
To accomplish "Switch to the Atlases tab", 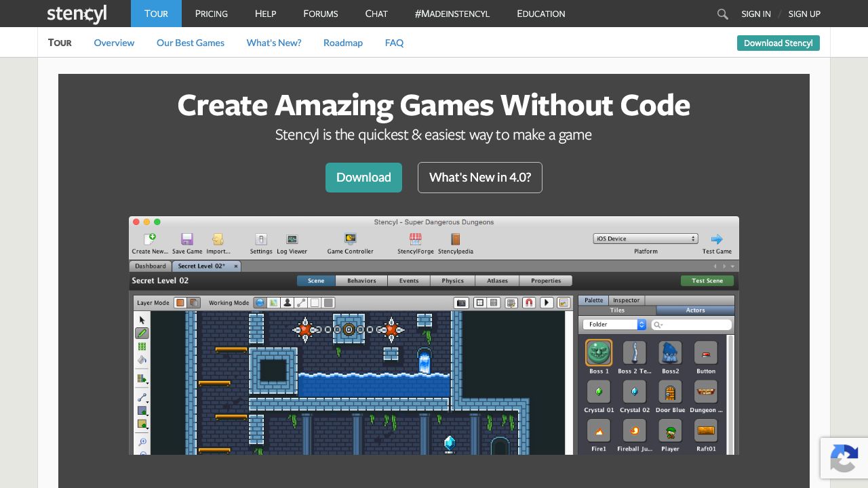I will tap(497, 281).
